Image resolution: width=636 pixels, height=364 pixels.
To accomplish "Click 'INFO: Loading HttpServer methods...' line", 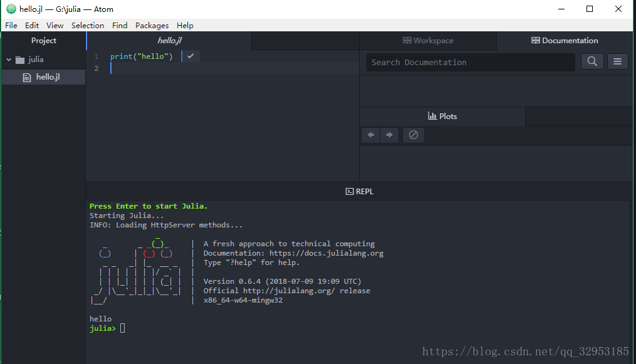I will (x=166, y=225).
